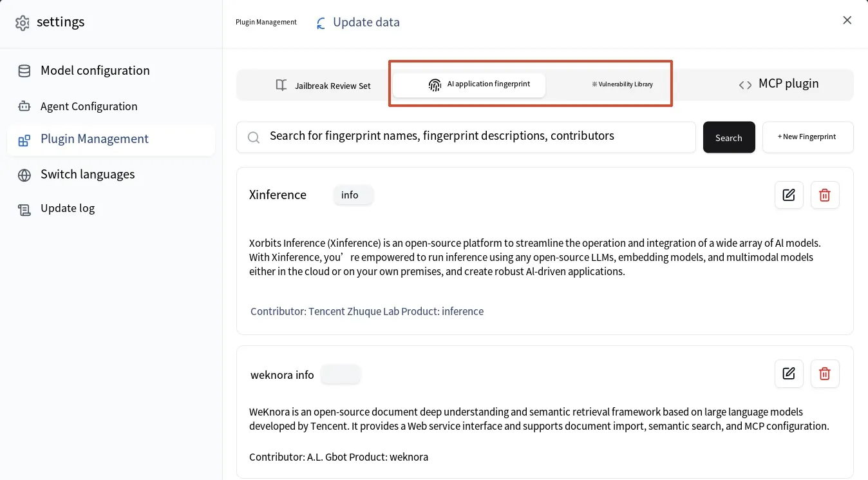The image size is (868, 480).
Task: Click the WeKnora description paragraph
Action: coord(539,419)
